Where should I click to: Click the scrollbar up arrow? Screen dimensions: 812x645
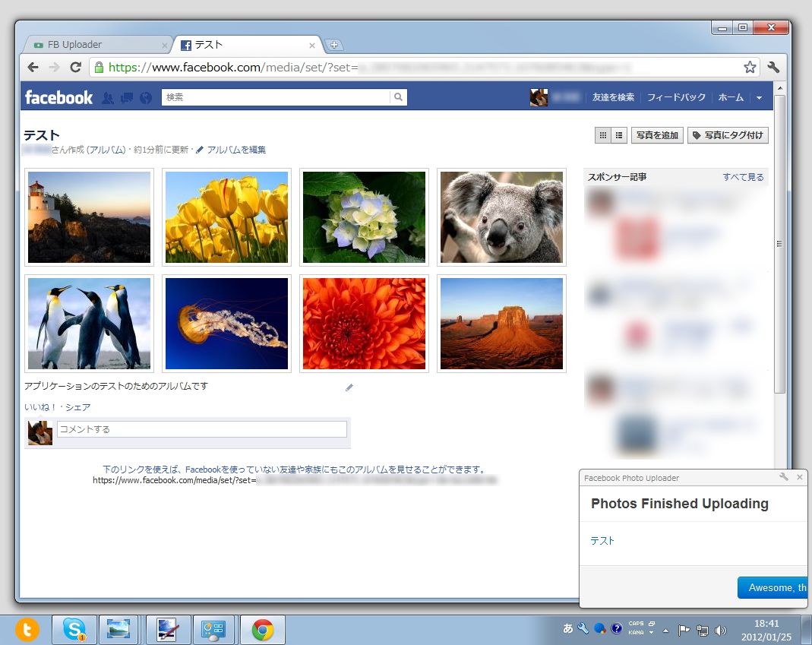pos(779,88)
